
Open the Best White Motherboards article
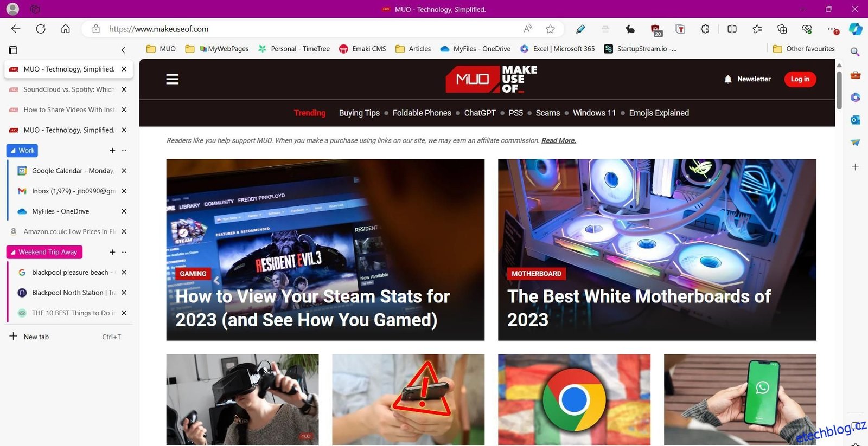point(657,249)
